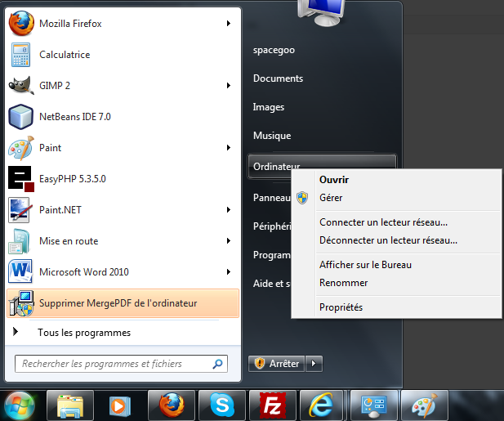This screenshot has height=421, width=504.
Task: Click the Windows Start orb
Action: pos(20,406)
